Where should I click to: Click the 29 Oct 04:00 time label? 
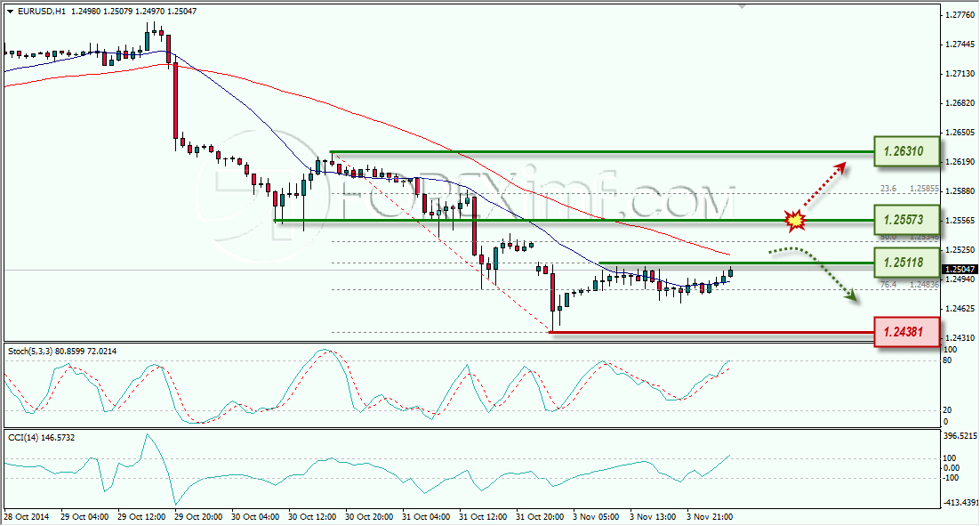(x=85, y=516)
